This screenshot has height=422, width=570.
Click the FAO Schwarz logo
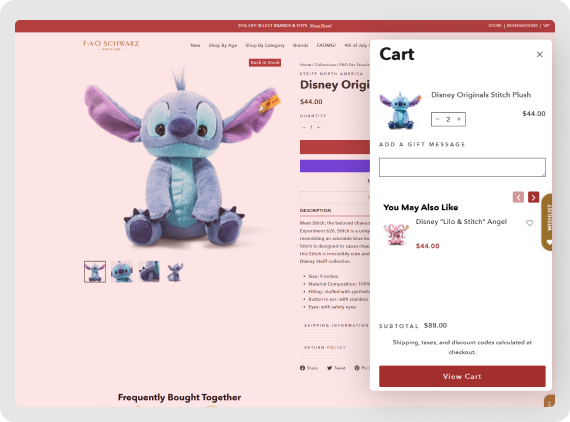click(111, 45)
